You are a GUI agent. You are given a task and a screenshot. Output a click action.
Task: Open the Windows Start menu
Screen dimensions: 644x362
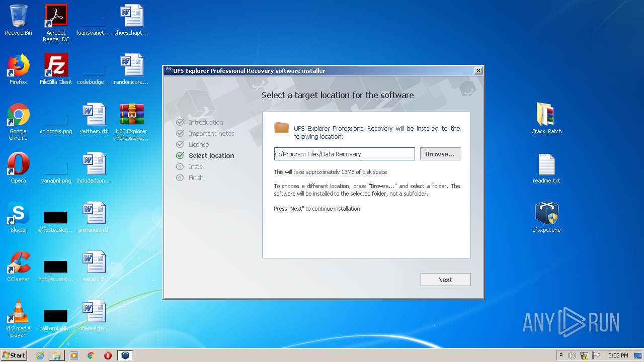tap(14, 355)
